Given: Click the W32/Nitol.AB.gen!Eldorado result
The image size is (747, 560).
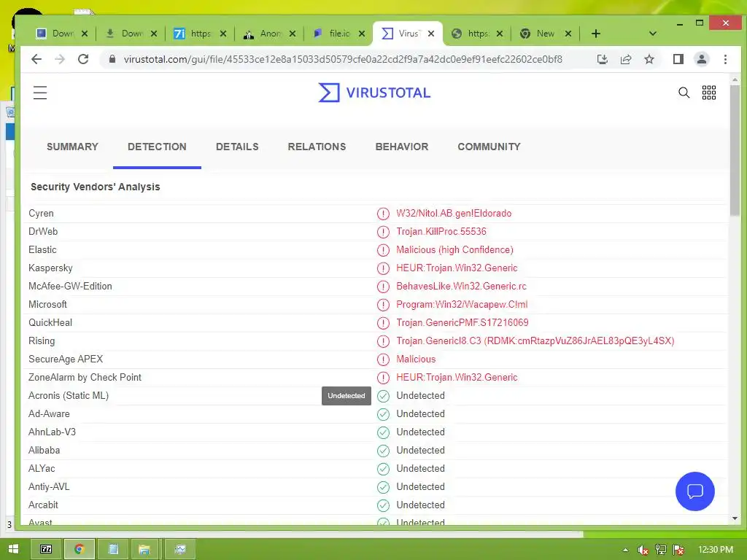Looking at the screenshot, I should pos(454,214).
